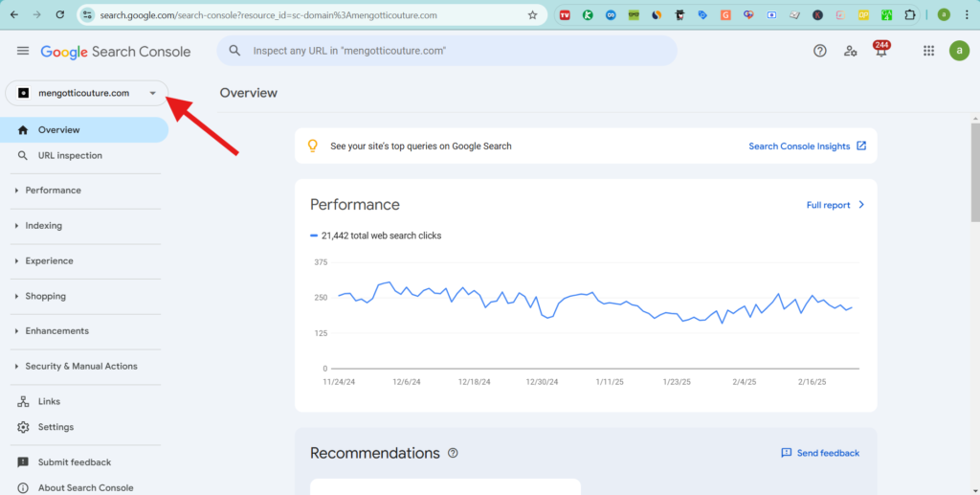Open the green account avatar in Search Console
Viewport: 980px width, 495px height.
click(x=959, y=51)
